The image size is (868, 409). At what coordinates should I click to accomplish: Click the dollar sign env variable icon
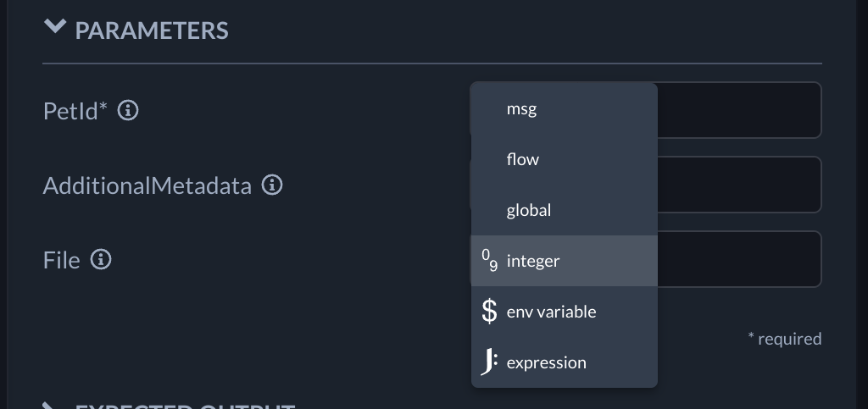tap(489, 312)
